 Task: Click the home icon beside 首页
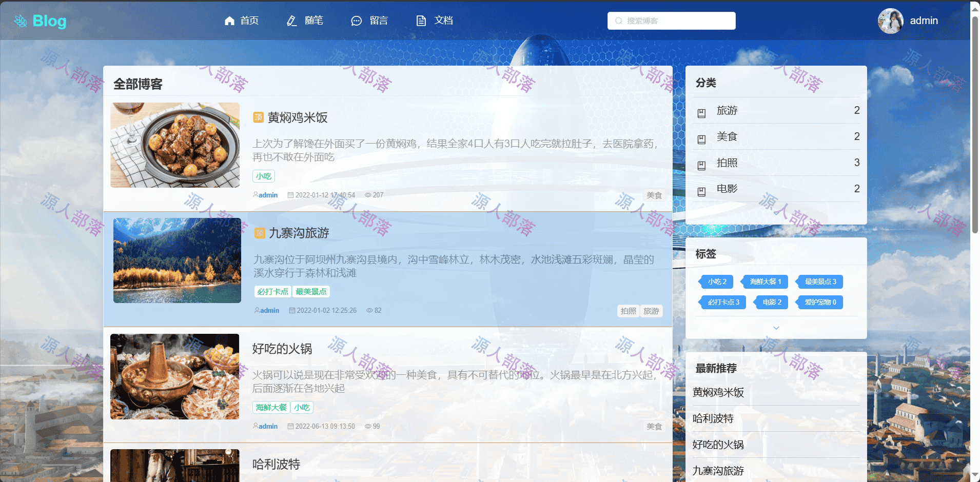[x=229, y=21]
